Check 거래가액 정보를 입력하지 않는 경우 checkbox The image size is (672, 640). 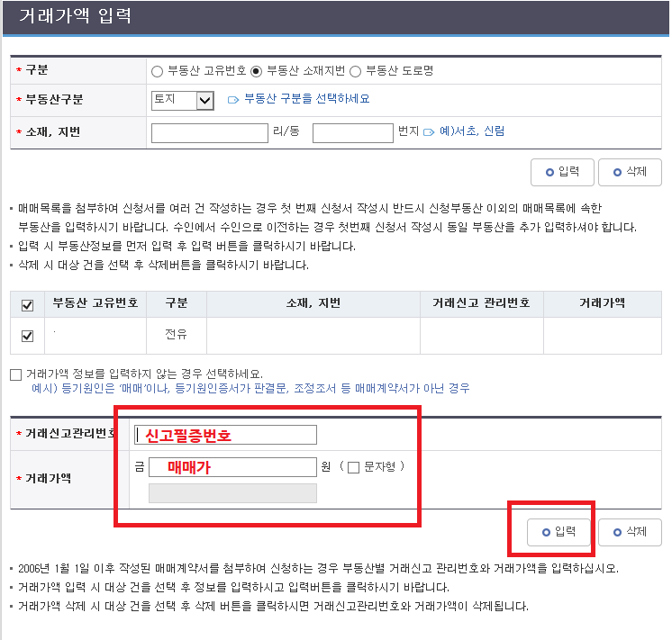click(x=16, y=374)
